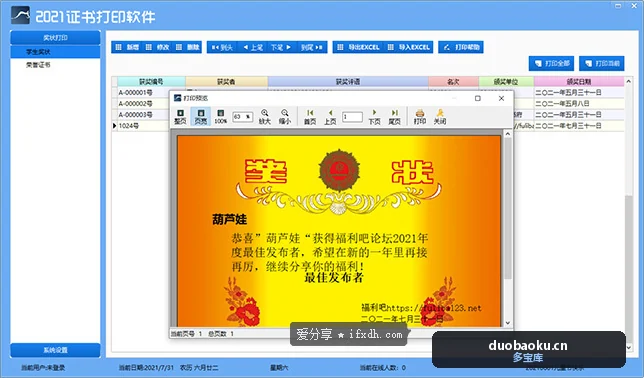Viewport: 644px width, 378px height.
Task: Click the 名次 column header
Action: point(453,81)
